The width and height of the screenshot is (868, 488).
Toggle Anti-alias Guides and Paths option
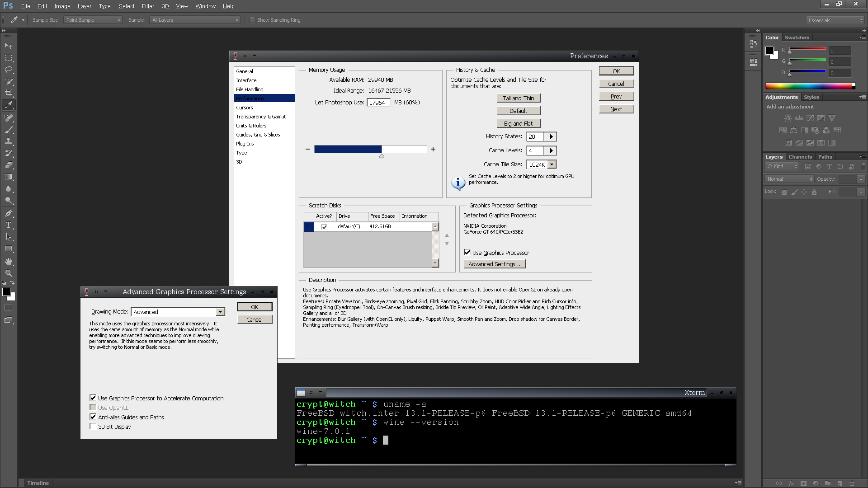click(x=92, y=417)
